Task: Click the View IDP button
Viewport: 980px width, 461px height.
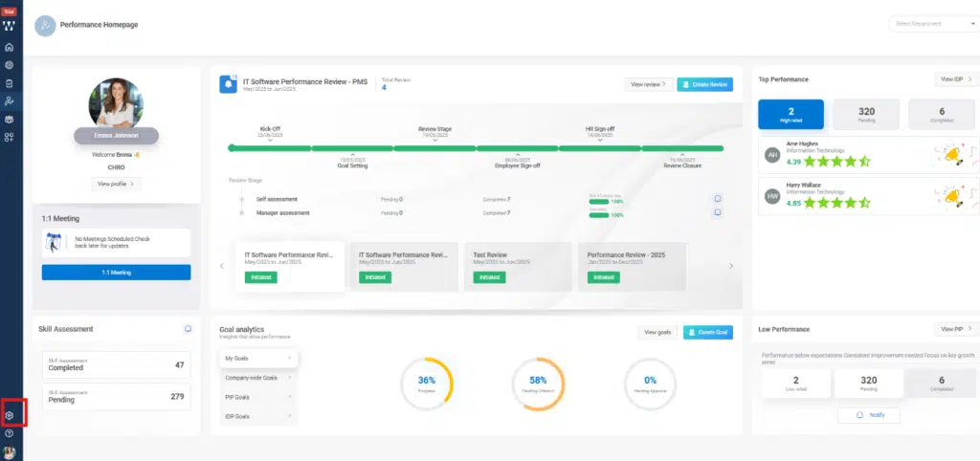Action: [x=956, y=79]
